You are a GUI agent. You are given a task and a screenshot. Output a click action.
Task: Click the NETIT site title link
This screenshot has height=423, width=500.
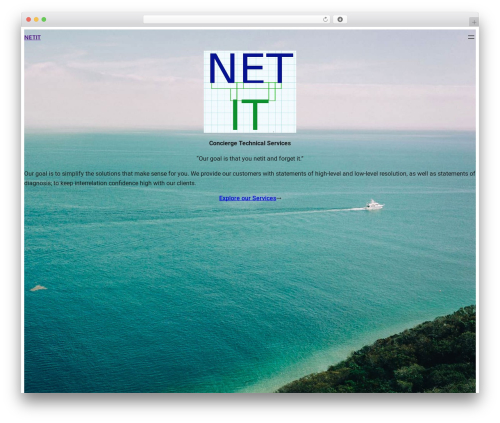pos(32,37)
